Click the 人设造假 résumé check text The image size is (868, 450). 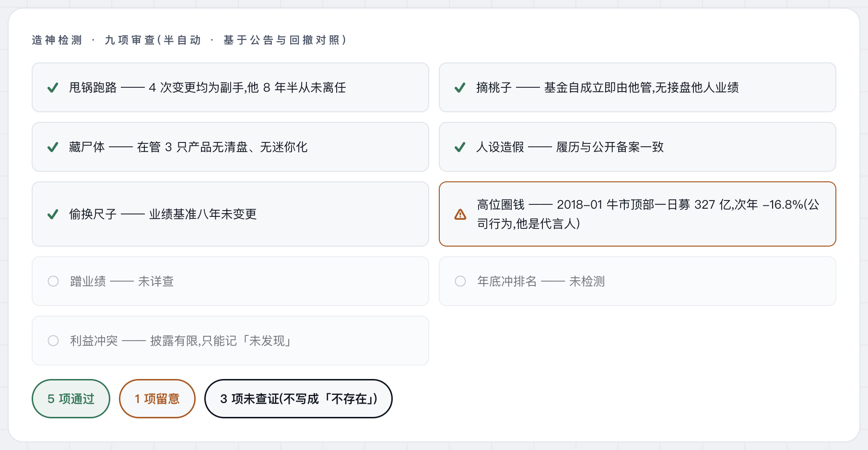tap(570, 147)
